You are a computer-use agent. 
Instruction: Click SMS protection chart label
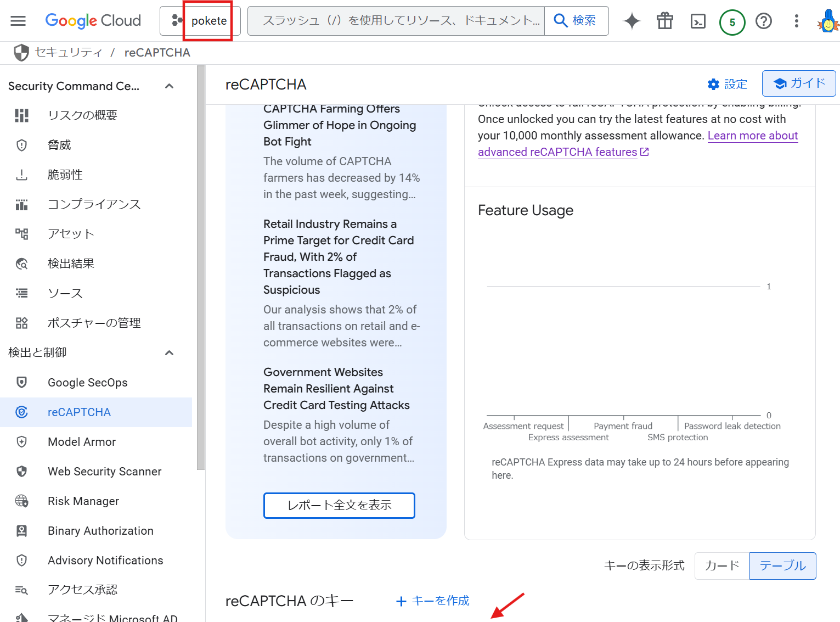[678, 438]
